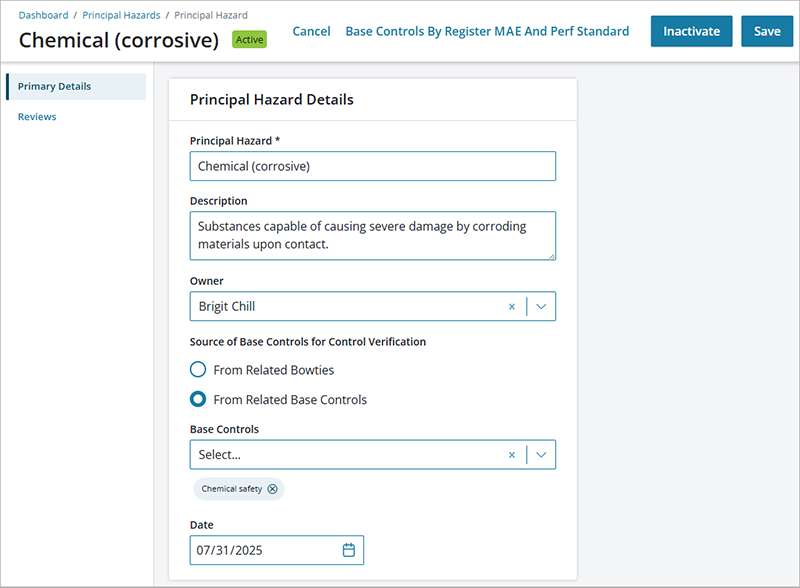800x588 pixels.
Task: Switch to the Reviews tab
Action: [37, 116]
